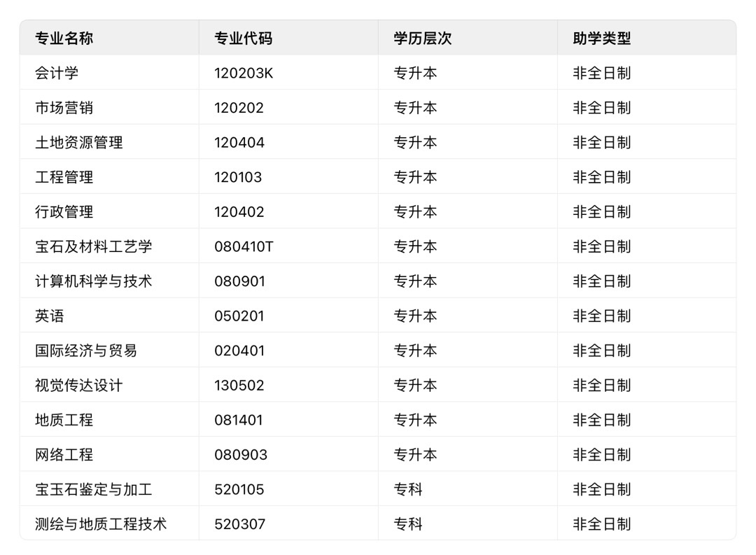Screen dimensions: 756x555
Task: Click 计算机科学与技术 major name
Action: click(x=94, y=281)
